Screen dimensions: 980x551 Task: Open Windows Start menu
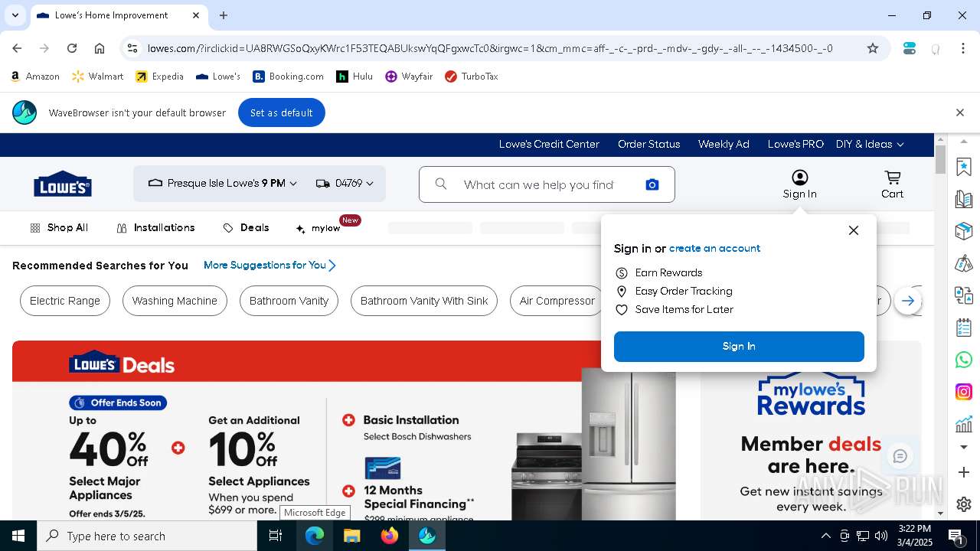(18, 536)
